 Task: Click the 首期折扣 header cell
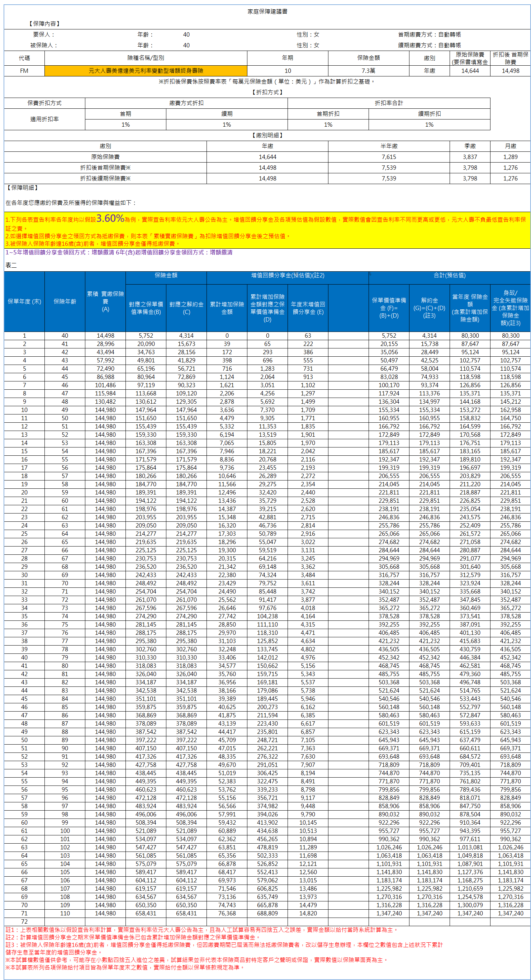pyautogui.click(x=328, y=114)
